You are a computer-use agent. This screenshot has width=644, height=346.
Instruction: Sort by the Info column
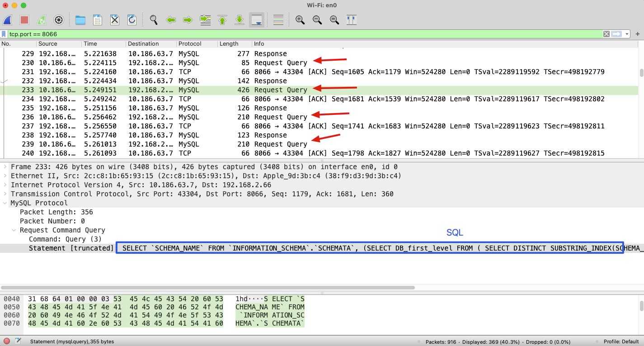tap(445, 44)
